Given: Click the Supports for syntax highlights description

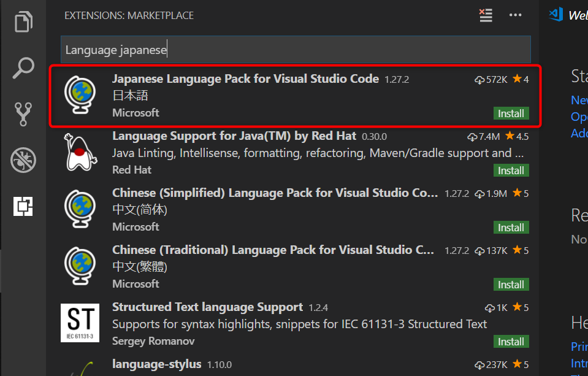Looking at the screenshot, I should pyautogui.click(x=299, y=324).
